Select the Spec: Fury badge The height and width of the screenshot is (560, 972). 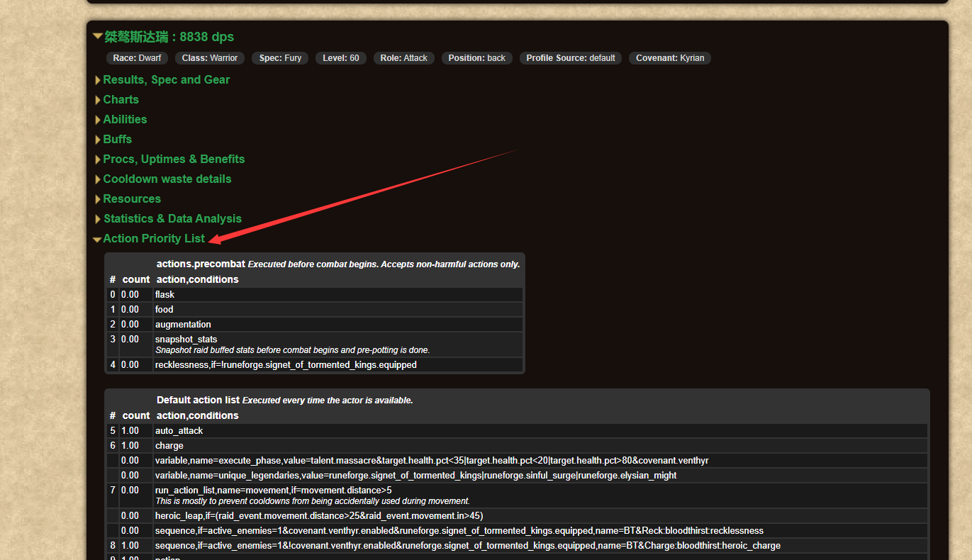(280, 58)
